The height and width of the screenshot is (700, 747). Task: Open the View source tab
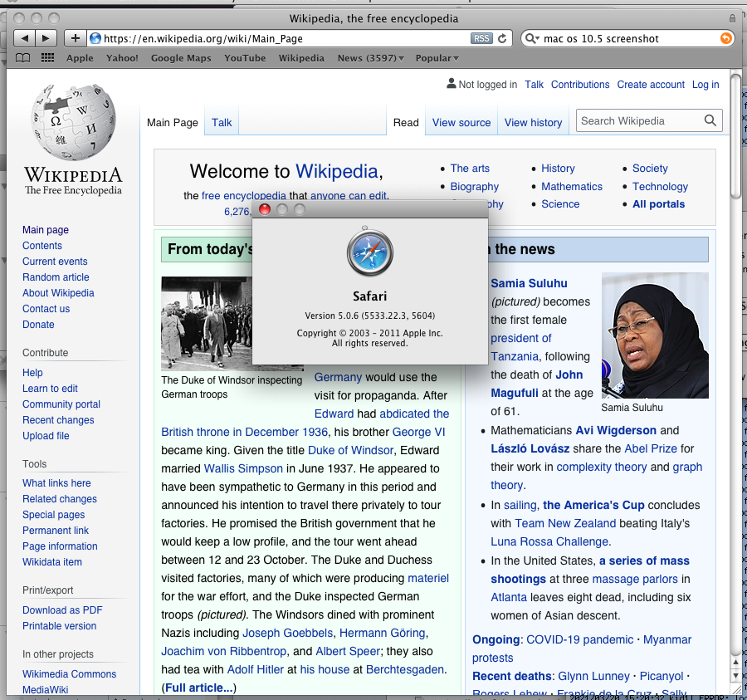pos(461,122)
